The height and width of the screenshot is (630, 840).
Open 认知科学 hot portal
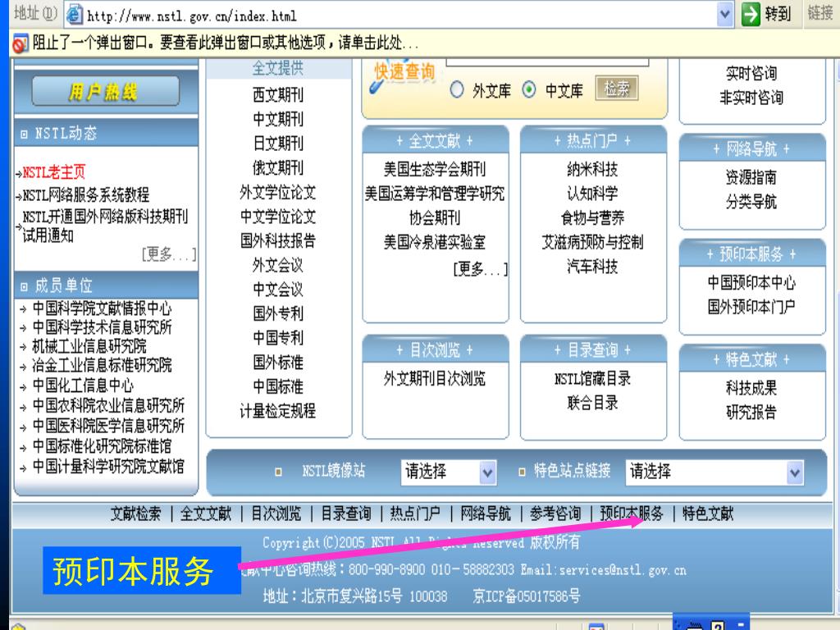click(x=592, y=194)
